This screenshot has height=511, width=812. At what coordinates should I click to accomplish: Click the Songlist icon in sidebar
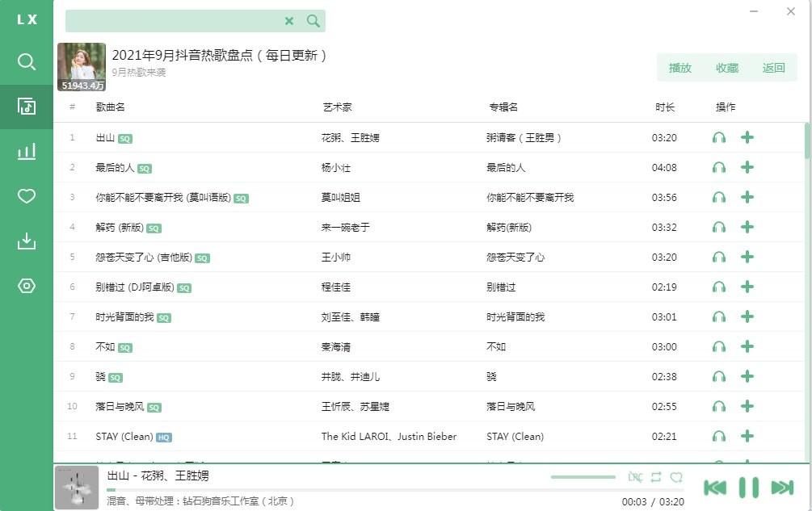tap(27, 107)
